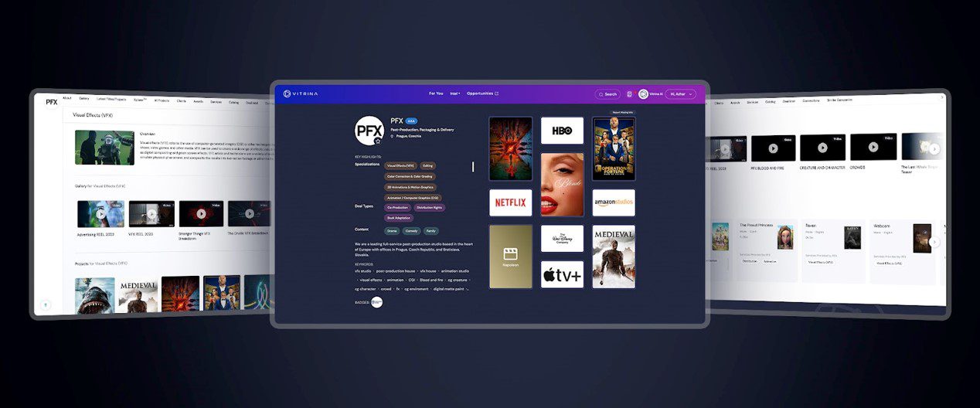
Task: Click the Prague, Czechia location pin
Action: point(393,137)
